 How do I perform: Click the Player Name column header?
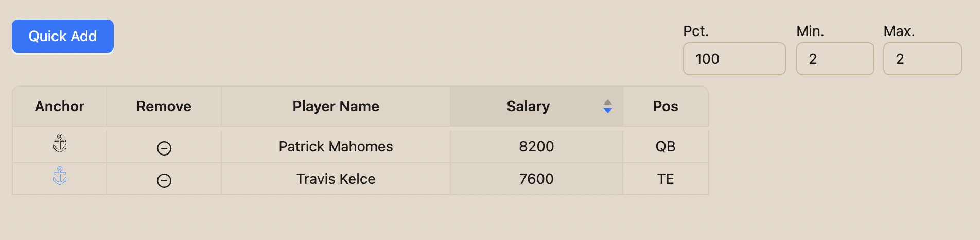pos(336,106)
